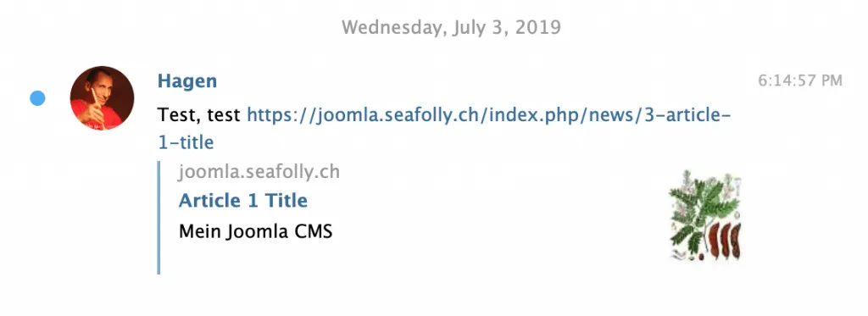This screenshot has height=316, width=868.
Task: Click the blue vertical link-preview bar
Action: pos(159,218)
